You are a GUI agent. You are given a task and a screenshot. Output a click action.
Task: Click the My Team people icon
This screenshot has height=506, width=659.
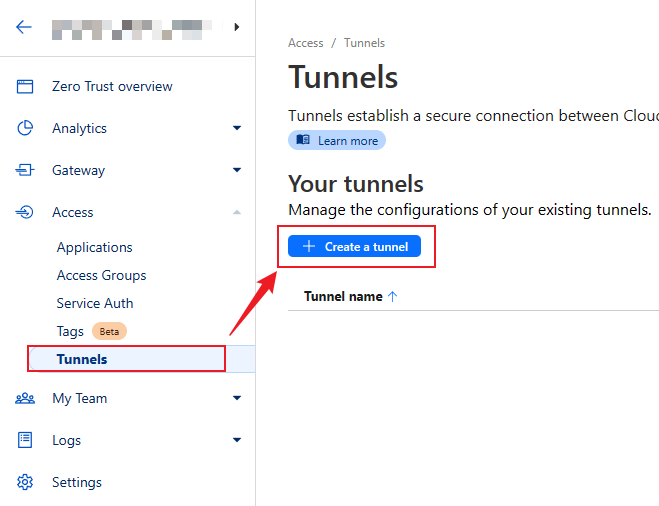point(25,399)
